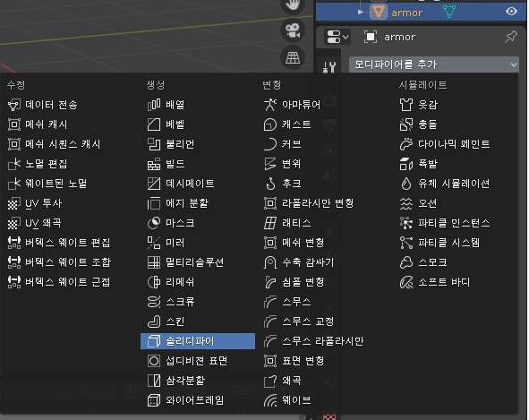Click the 베벨 bevel icon

point(154,124)
